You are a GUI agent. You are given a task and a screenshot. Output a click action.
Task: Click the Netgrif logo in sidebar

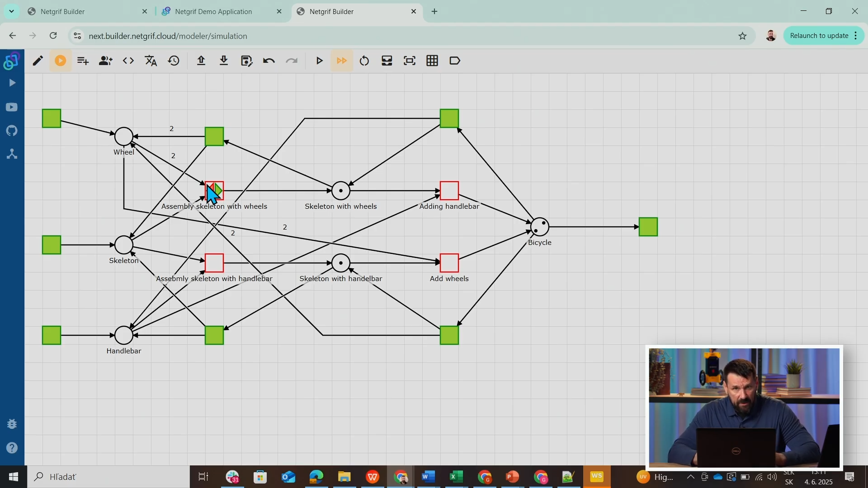[x=12, y=61]
